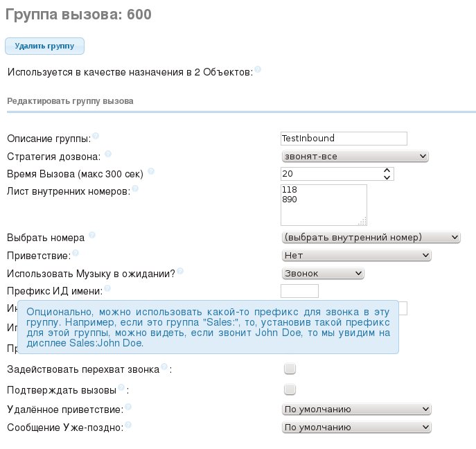Click the help icon next to Стратегия дозвона
Image resolution: width=476 pixels, height=449 pixels.
[108, 154]
